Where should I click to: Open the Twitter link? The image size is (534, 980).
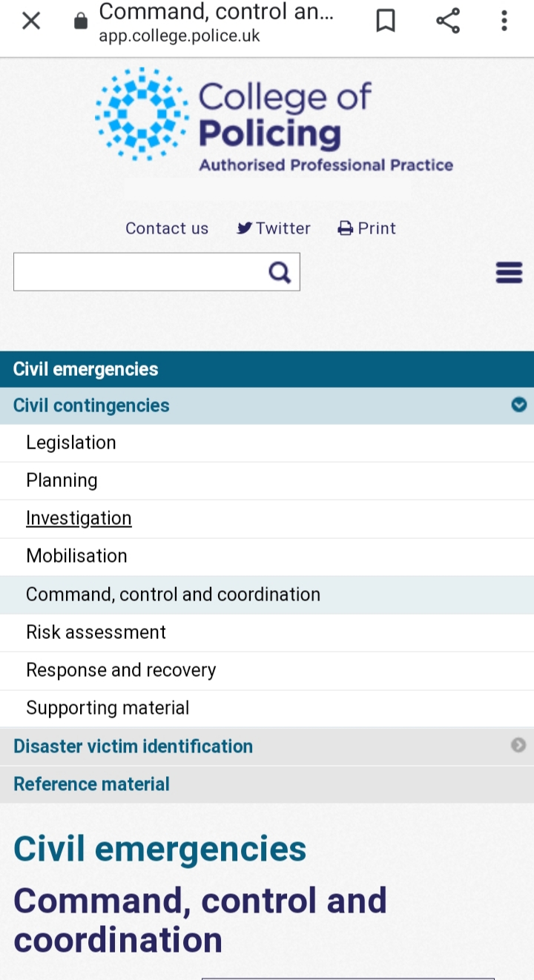click(274, 228)
